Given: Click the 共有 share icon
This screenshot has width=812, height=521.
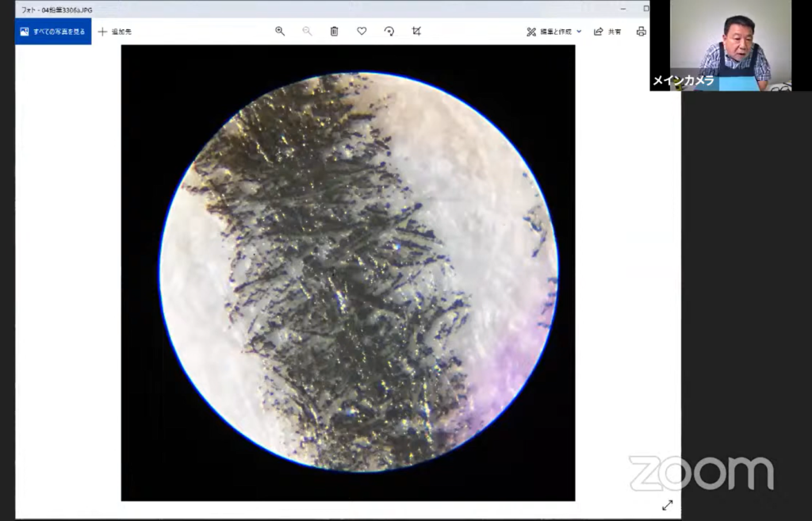Looking at the screenshot, I should point(607,32).
